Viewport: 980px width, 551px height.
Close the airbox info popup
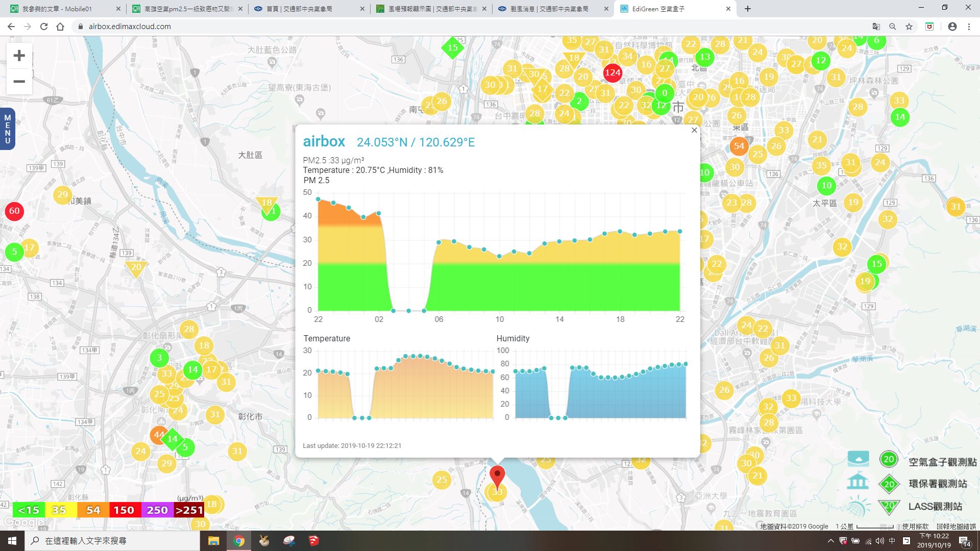[694, 130]
